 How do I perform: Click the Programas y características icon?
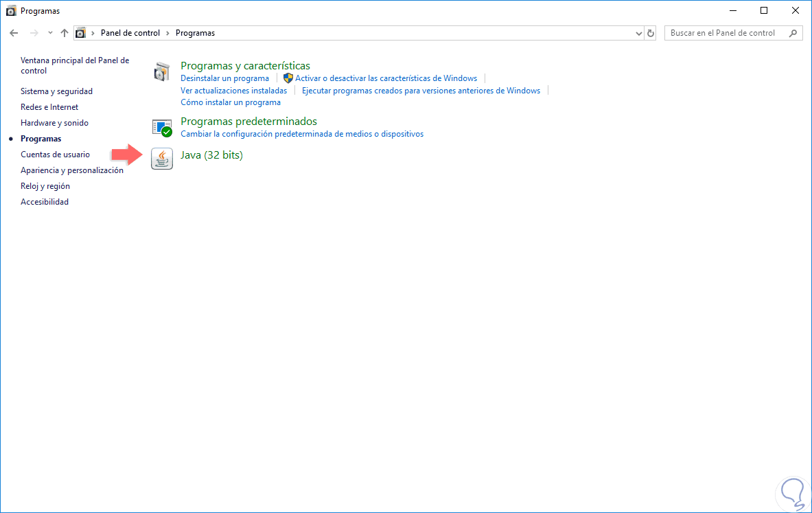click(161, 71)
